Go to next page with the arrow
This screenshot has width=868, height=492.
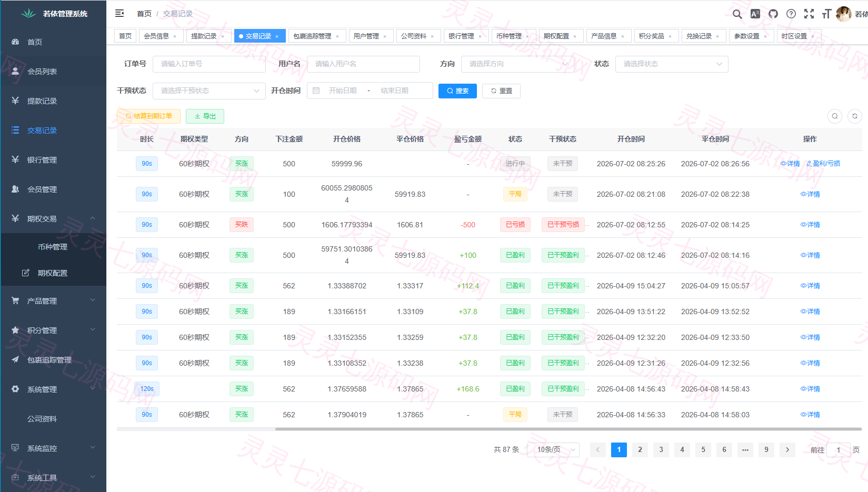click(x=787, y=449)
